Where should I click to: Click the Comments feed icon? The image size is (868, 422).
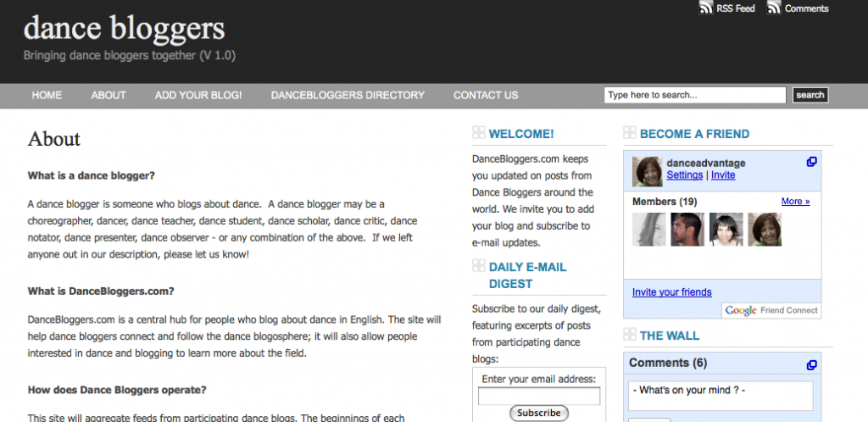coord(773,8)
